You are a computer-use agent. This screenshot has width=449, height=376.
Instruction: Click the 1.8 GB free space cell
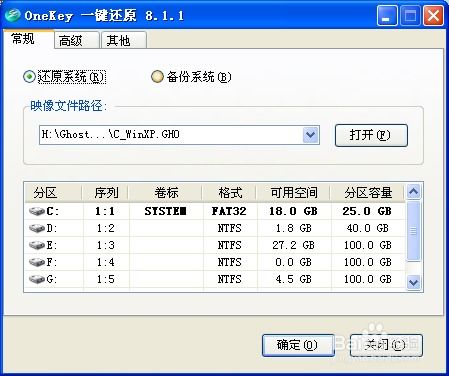[x=293, y=228]
